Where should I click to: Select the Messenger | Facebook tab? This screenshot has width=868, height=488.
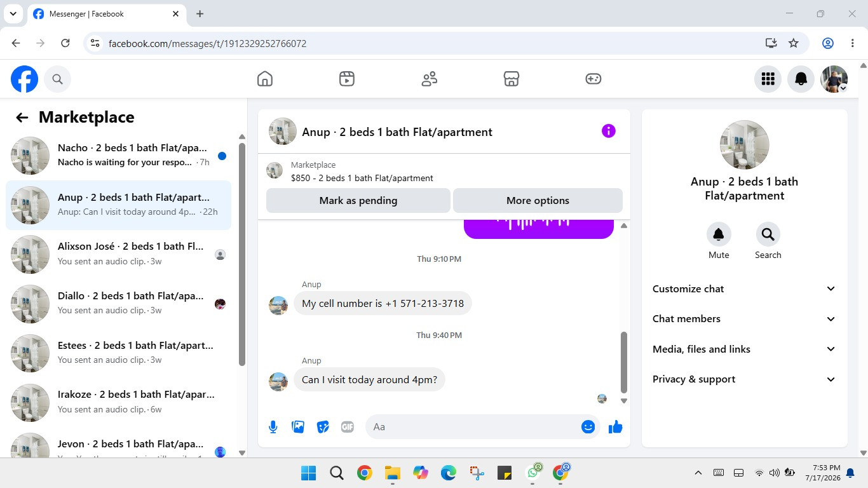coord(106,14)
